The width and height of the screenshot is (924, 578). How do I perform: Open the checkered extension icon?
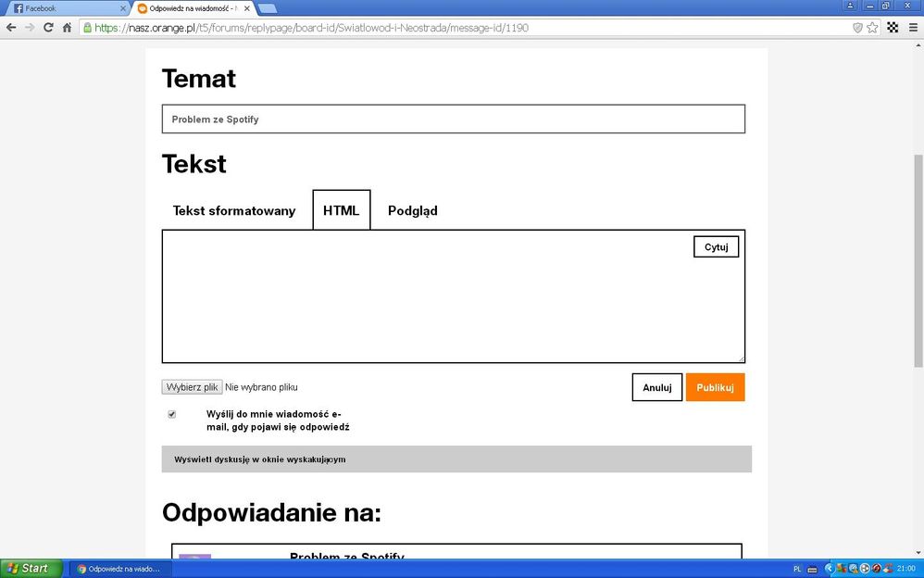893,28
